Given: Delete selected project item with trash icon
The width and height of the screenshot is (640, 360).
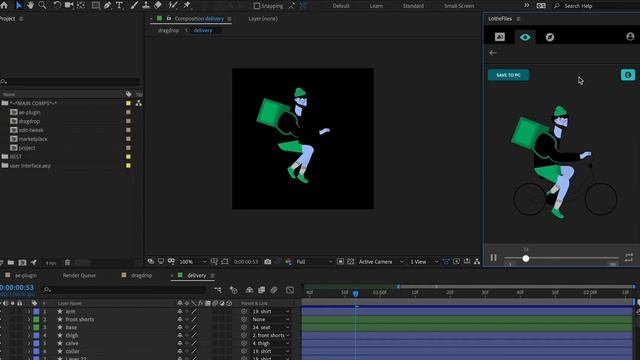Looking at the screenshot, I should click(67, 262).
